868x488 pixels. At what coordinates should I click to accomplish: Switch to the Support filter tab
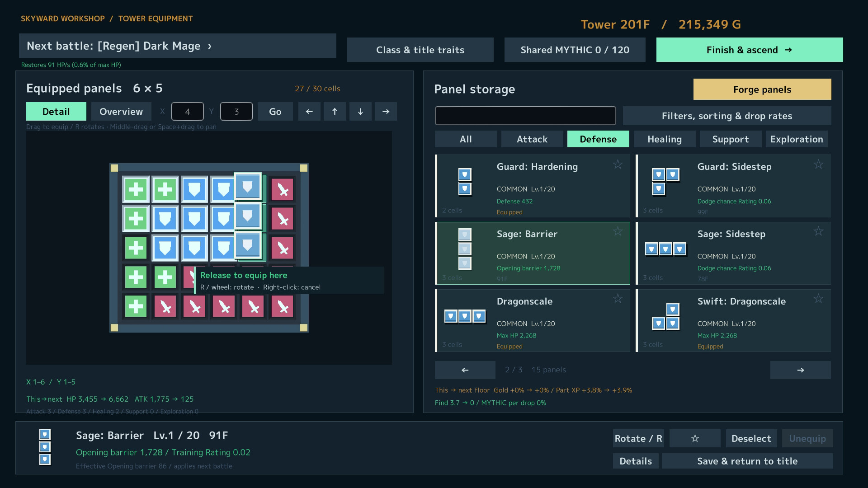pos(731,139)
